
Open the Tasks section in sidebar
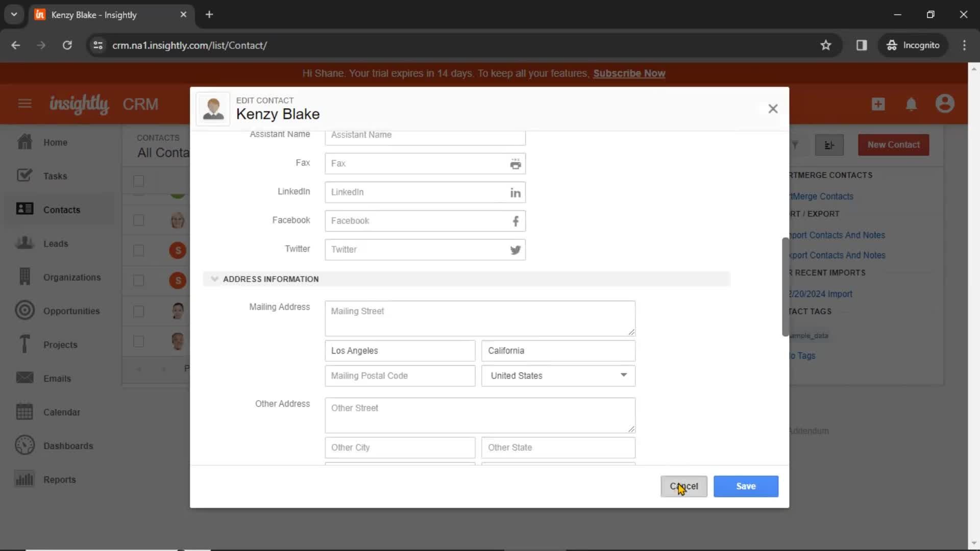tap(55, 176)
